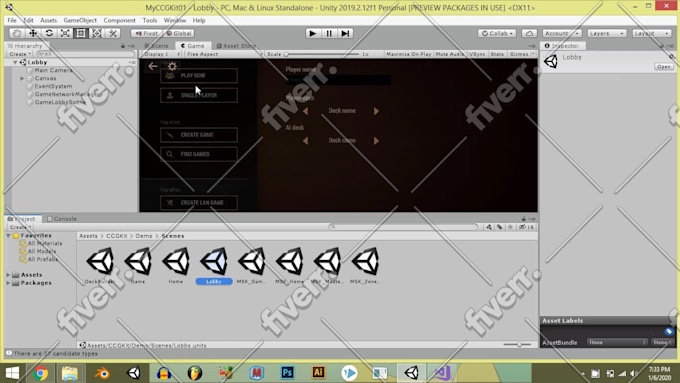Select the Hand tool in toolbar
680x383 pixels.
[x=17, y=33]
